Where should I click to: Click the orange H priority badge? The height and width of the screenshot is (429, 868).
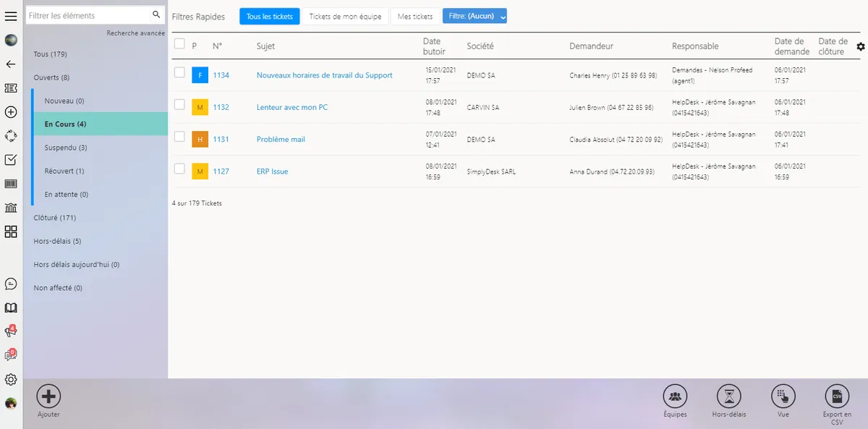(200, 139)
